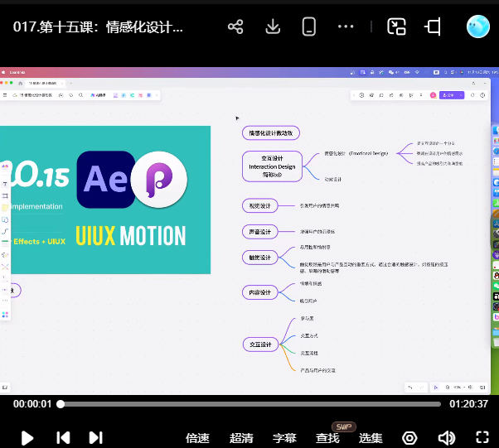This screenshot has width=499, height=448.
Task: Click the crop screenshot icon
Action: click(432, 26)
